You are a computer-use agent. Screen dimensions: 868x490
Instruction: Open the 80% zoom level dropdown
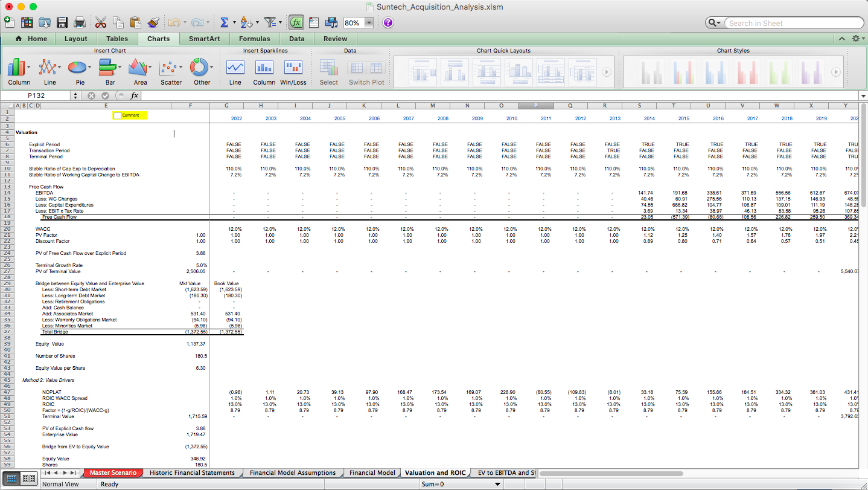coord(369,22)
